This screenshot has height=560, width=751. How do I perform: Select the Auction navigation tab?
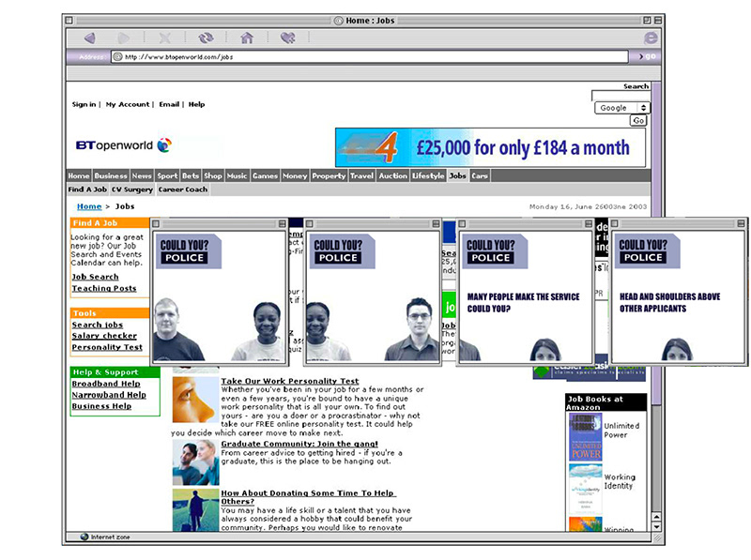pyautogui.click(x=392, y=175)
